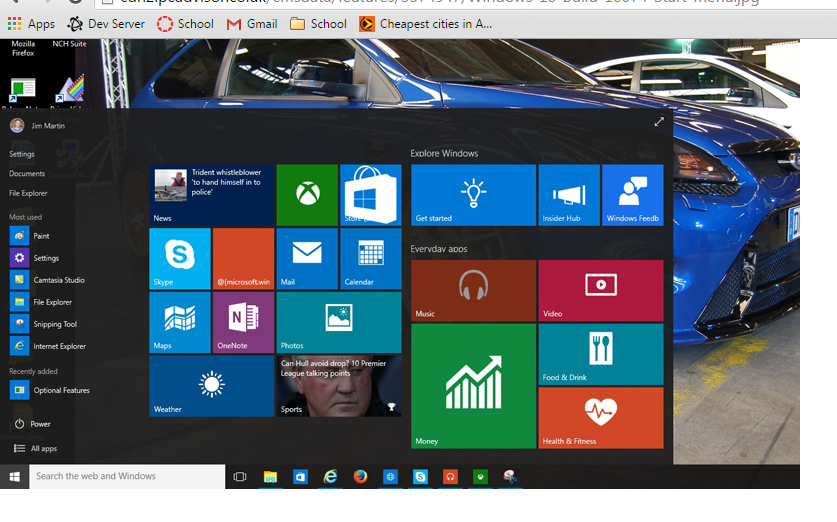
Task: Open the Calendar tile
Action: (370, 258)
